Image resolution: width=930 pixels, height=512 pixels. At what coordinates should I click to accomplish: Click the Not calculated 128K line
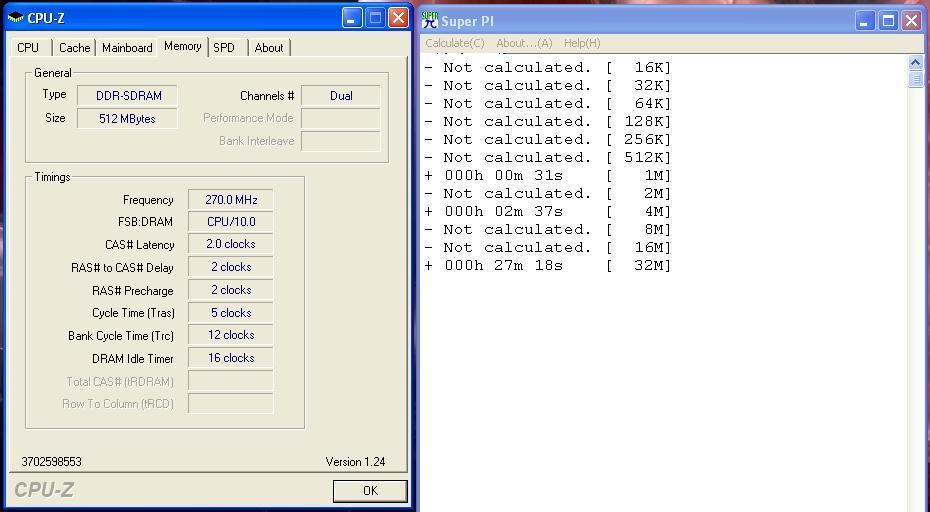point(547,122)
